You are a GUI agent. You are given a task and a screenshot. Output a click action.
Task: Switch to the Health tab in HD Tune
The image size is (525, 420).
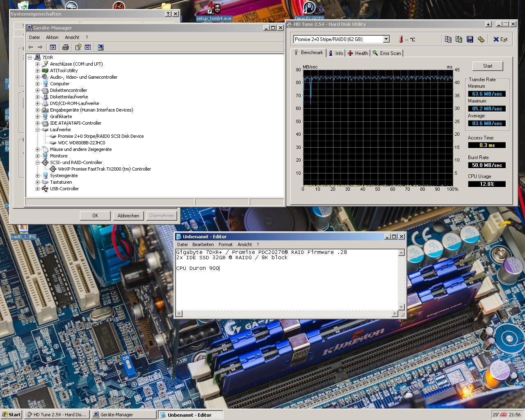358,53
